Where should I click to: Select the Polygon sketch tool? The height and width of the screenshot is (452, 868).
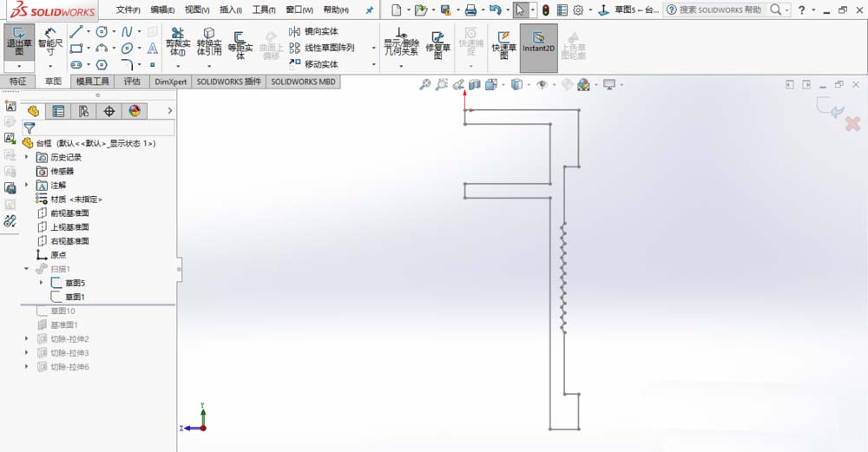(x=102, y=65)
